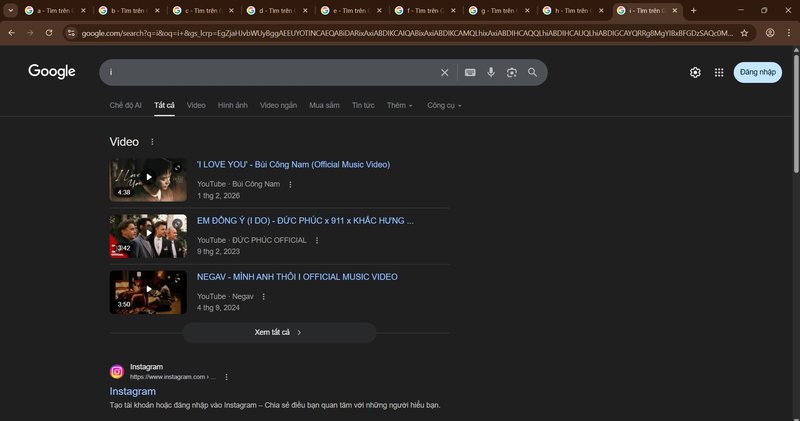Open options menu for ĐỨC PHÚC OFFICIAL result
The width and height of the screenshot is (800, 421).
click(317, 240)
